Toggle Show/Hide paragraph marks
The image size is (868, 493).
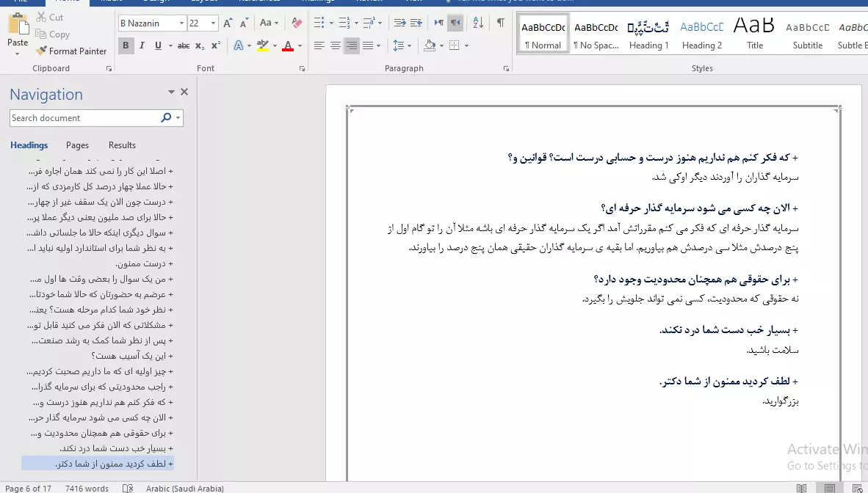point(500,23)
